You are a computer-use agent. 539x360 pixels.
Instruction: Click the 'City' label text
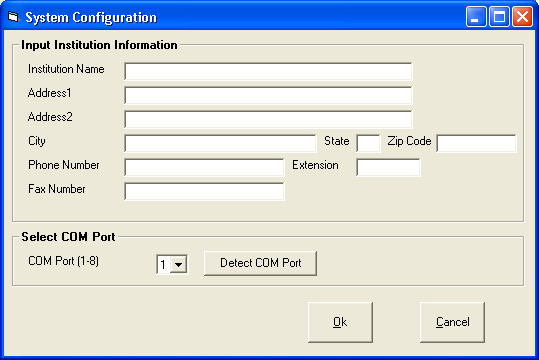click(x=37, y=141)
